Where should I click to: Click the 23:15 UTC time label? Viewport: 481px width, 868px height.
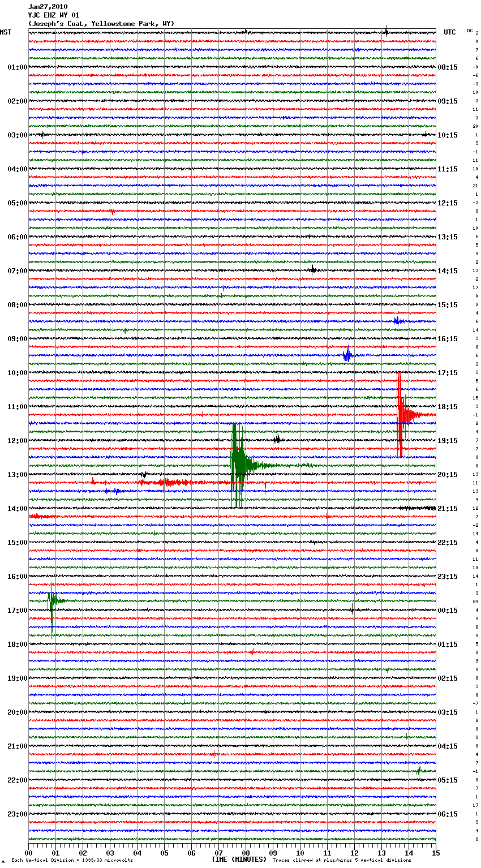point(448,577)
